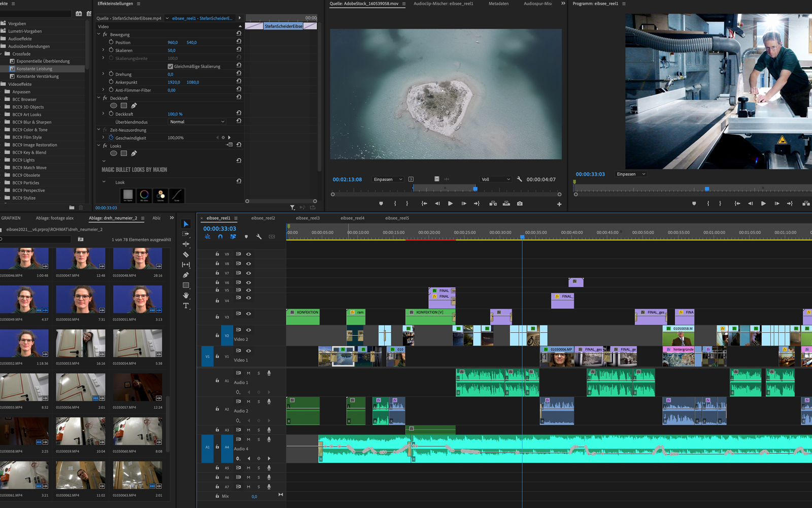Choose the Hand tool

point(186,295)
